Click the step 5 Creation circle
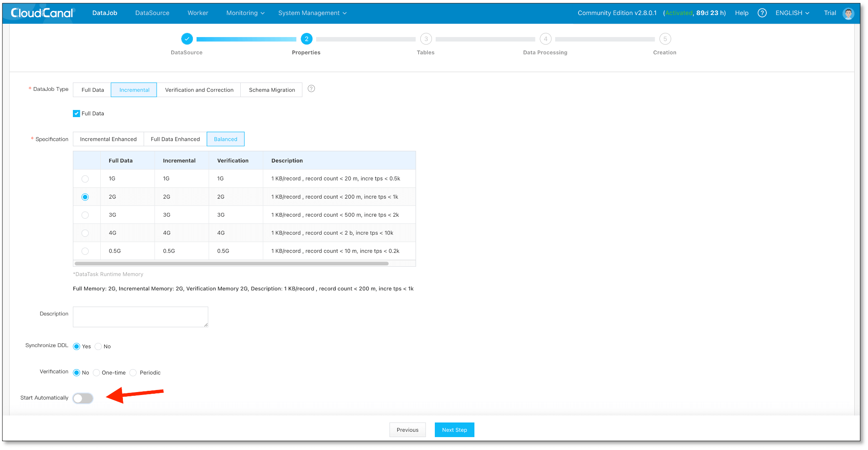The height and width of the screenshot is (450, 868). click(665, 39)
